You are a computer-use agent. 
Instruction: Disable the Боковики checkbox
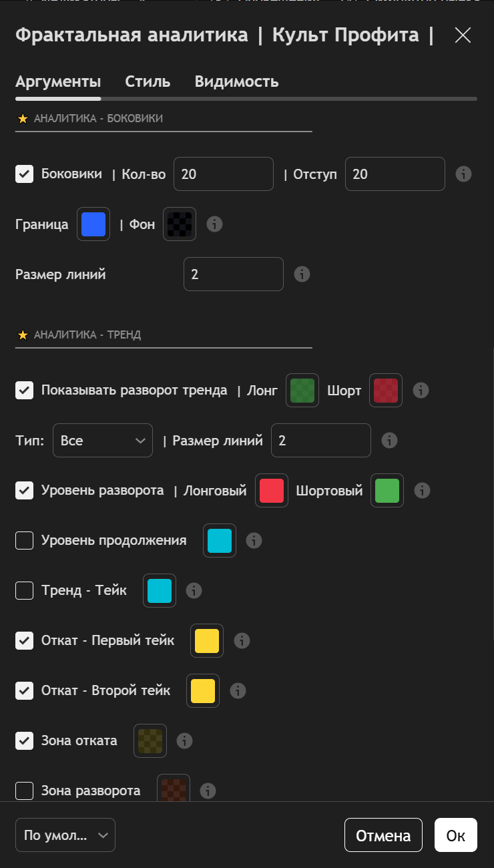pyautogui.click(x=25, y=174)
